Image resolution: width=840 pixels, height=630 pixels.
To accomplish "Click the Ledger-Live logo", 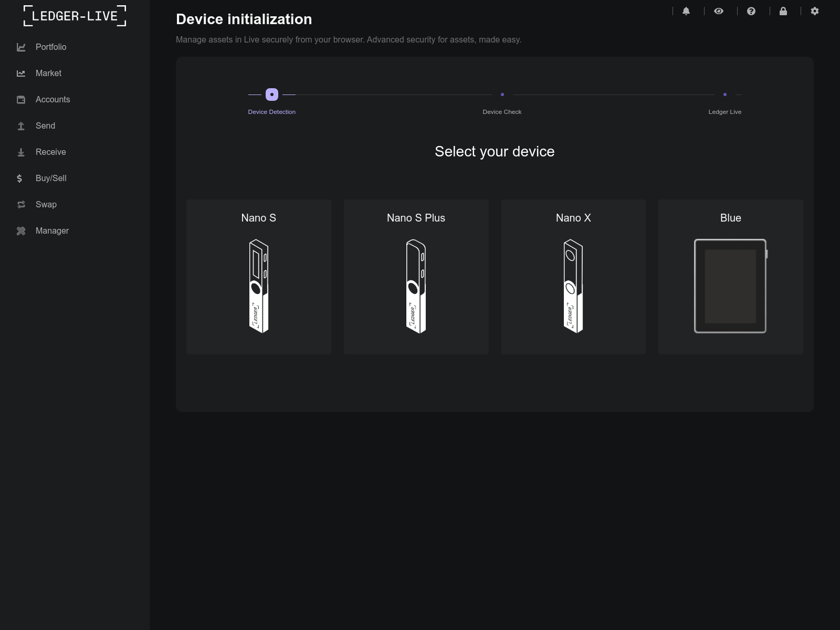I will (x=75, y=16).
